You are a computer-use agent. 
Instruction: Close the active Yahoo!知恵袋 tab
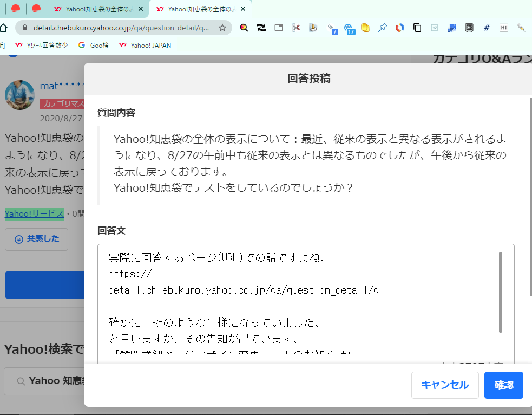[x=242, y=9]
